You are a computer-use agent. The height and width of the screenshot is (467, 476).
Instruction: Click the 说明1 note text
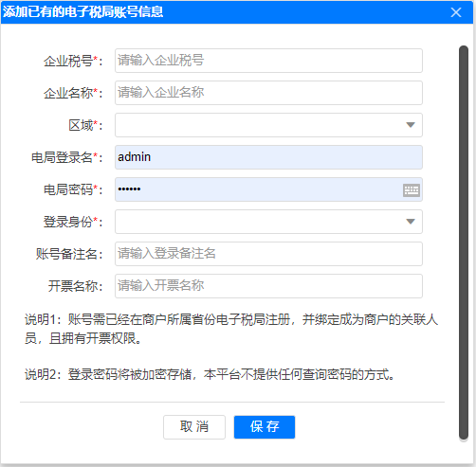pyautogui.click(x=231, y=329)
